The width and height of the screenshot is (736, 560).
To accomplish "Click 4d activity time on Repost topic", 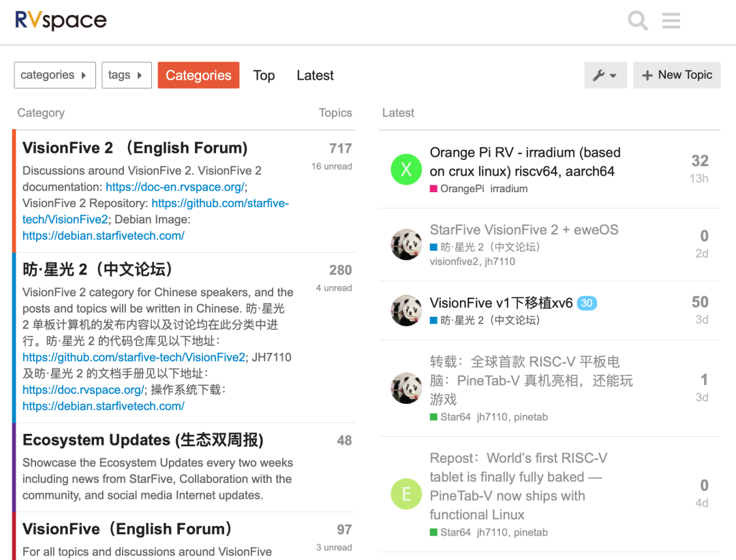I will (702, 503).
